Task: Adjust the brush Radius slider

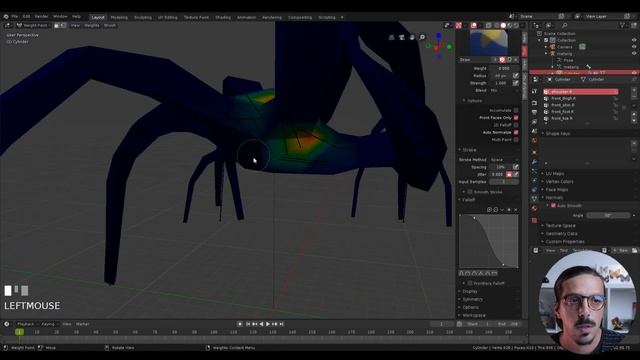Action: click(x=500, y=76)
